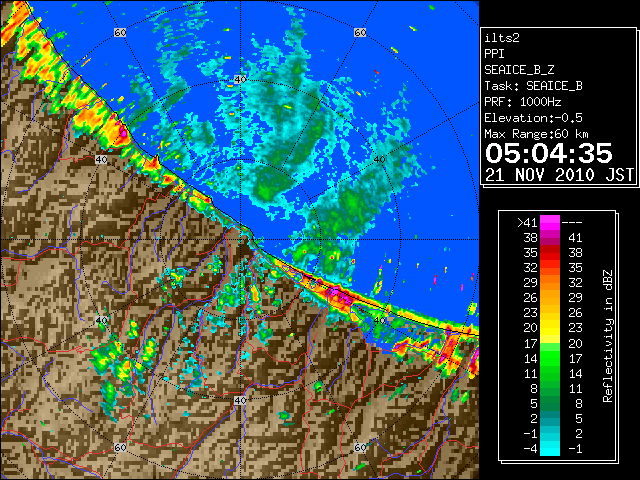This screenshot has width=640, height=480.
Task: Click the timestamp "05:04:35"
Action: coord(549,153)
